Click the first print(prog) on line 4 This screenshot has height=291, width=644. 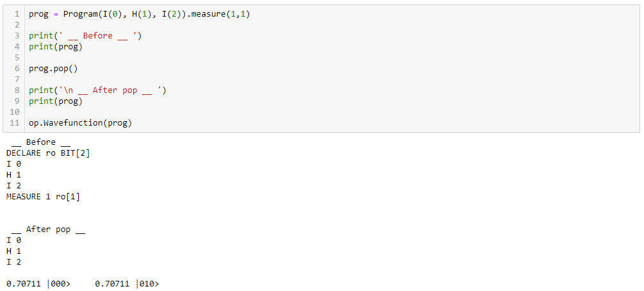[56, 47]
